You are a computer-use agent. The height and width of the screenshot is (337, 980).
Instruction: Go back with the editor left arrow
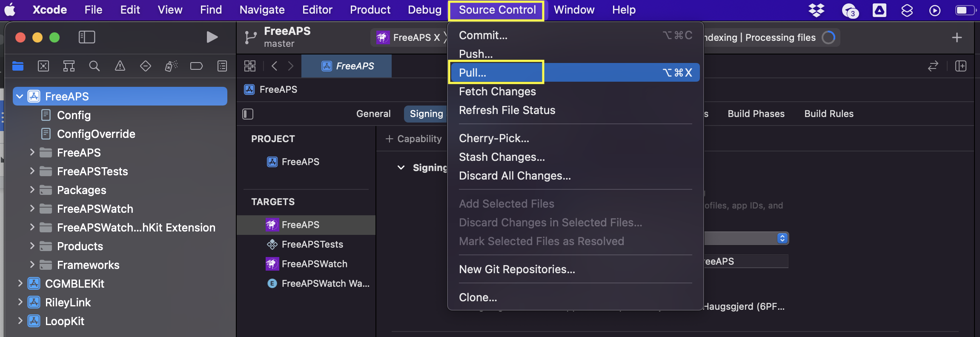pyautogui.click(x=275, y=66)
